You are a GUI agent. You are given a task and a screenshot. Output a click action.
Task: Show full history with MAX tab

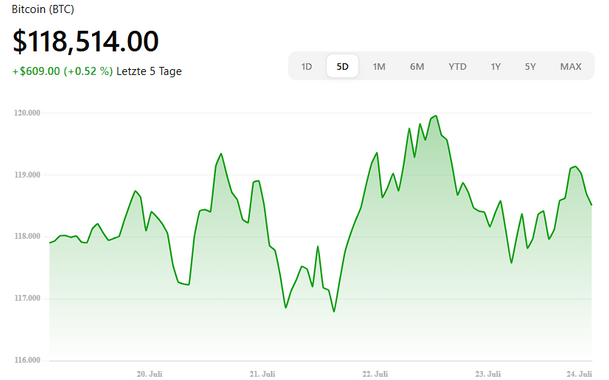[571, 66]
